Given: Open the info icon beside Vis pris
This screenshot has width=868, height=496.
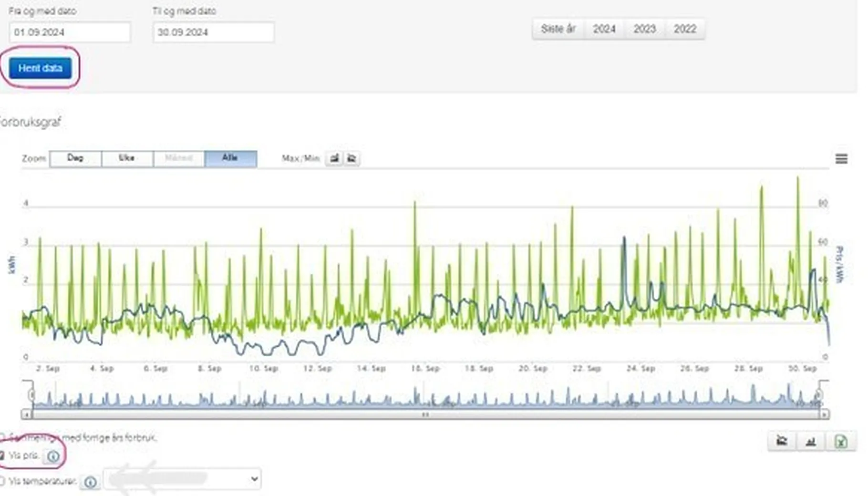Looking at the screenshot, I should click(x=53, y=456).
